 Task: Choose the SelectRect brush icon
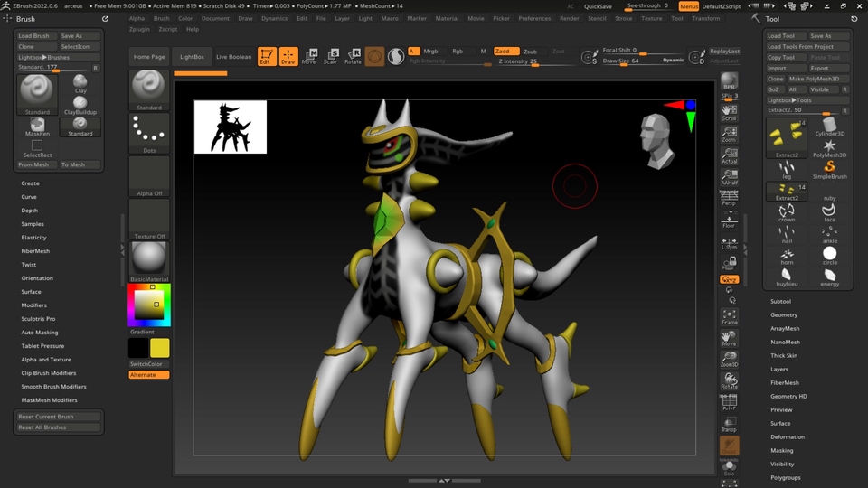click(37, 148)
